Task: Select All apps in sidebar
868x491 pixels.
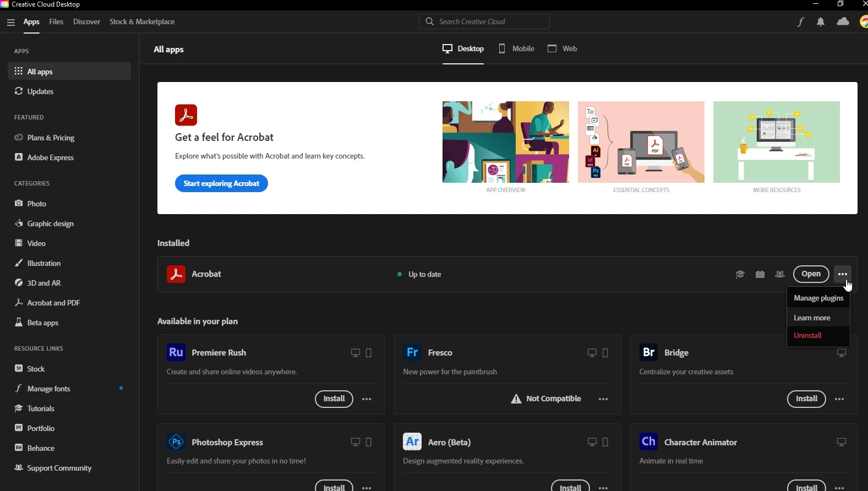Action: coord(69,72)
